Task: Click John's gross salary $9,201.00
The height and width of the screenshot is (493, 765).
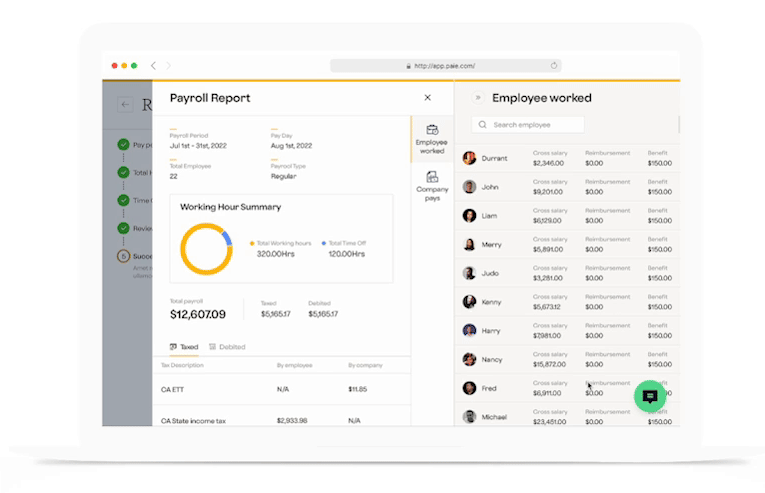Action: (x=548, y=192)
